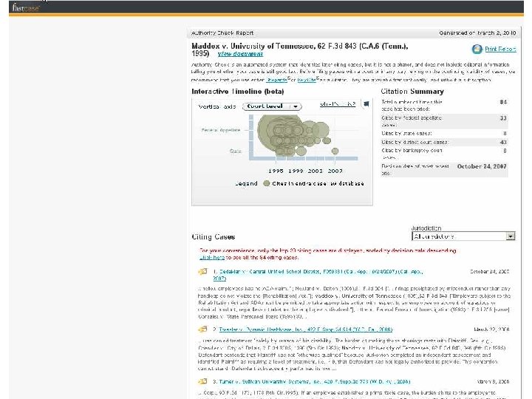Image resolution: width=532 pixels, height=399 pixels.
Task: Click the Keycite link in the disclaimer
Action: coord(307,80)
